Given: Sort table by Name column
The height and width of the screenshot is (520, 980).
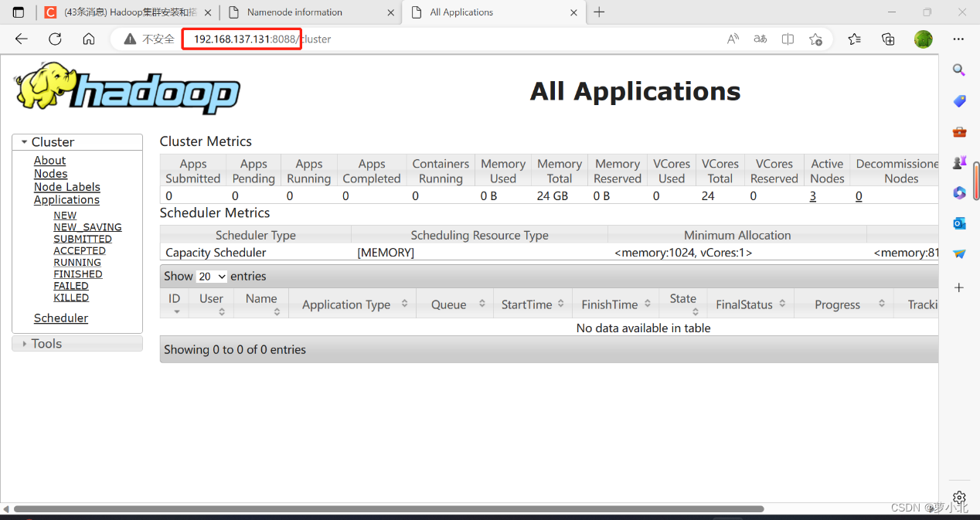Looking at the screenshot, I should tap(261, 304).
